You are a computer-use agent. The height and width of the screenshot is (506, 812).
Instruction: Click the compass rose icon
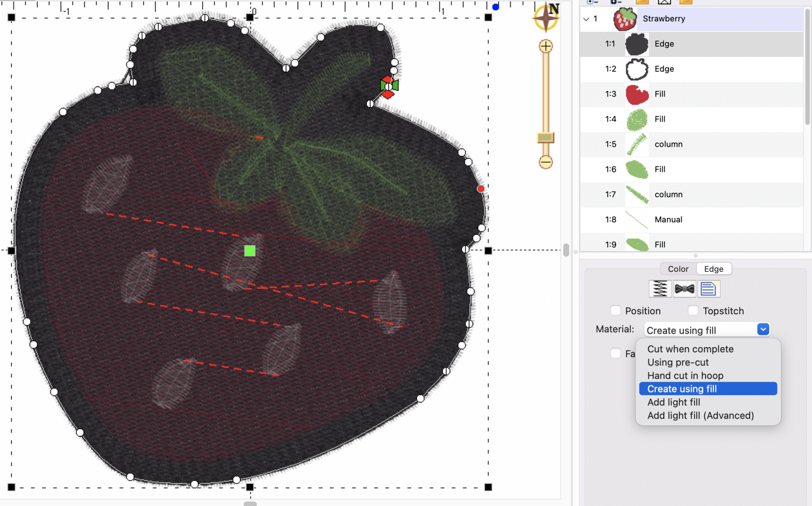tap(546, 17)
